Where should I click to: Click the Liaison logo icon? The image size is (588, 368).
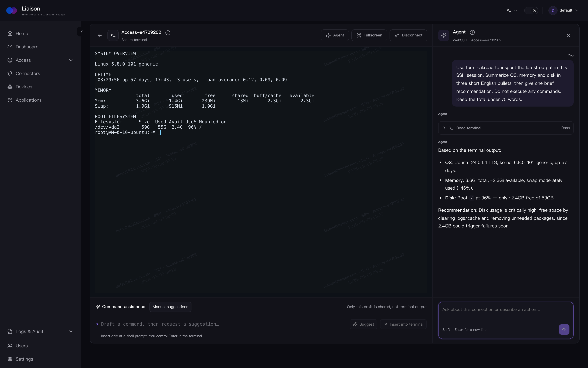(x=11, y=11)
